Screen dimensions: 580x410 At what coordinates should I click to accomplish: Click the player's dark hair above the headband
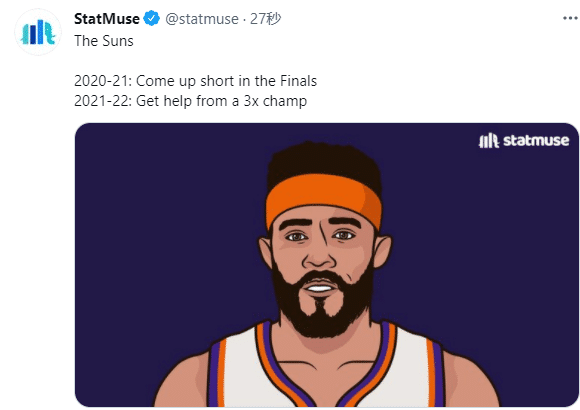point(324,160)
